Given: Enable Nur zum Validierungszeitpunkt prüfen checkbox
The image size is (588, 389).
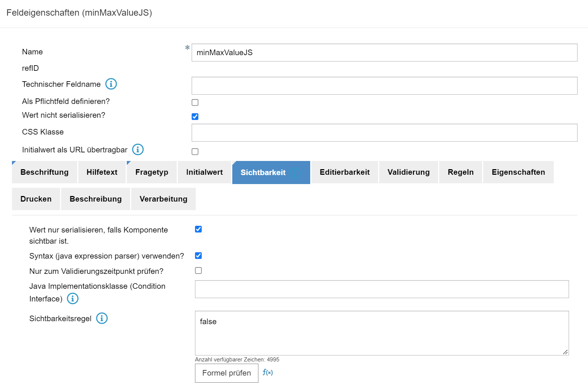Looking at the screenshot, I should tap(198, 271).
